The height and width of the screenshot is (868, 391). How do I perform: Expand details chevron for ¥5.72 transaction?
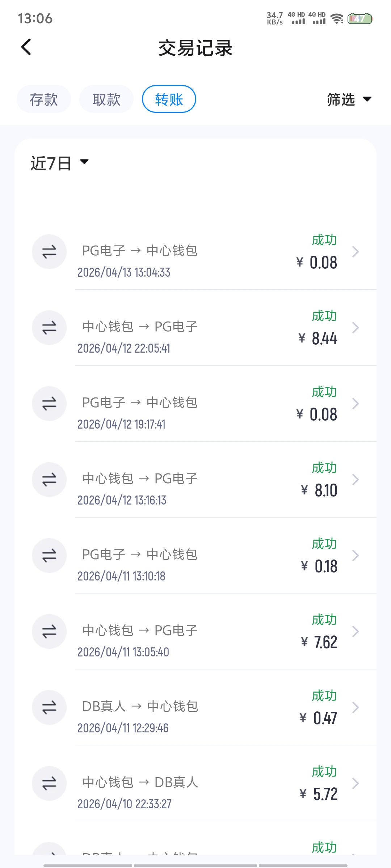pyautogui.click(x=356, y=783)
